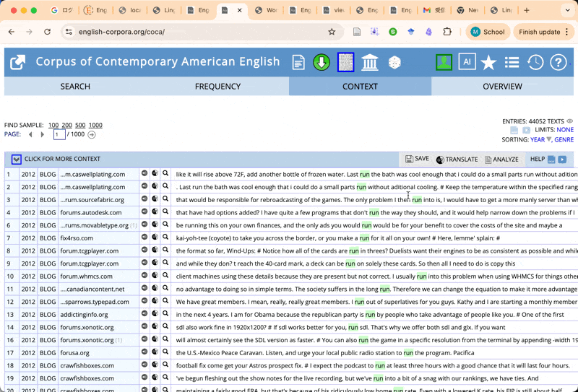Click the TRANSLATE button
578x392 pixels.
point(457,160)
